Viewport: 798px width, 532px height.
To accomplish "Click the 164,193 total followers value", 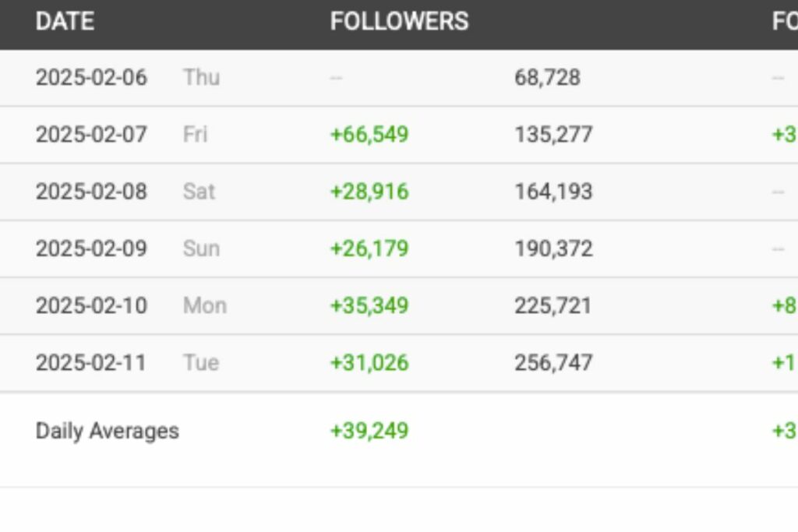I will point(553,192).
